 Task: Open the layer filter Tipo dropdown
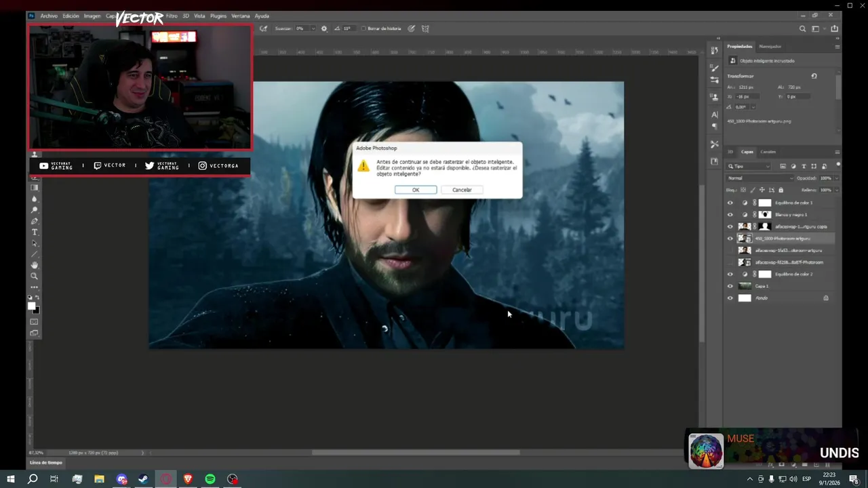(749, 166)
